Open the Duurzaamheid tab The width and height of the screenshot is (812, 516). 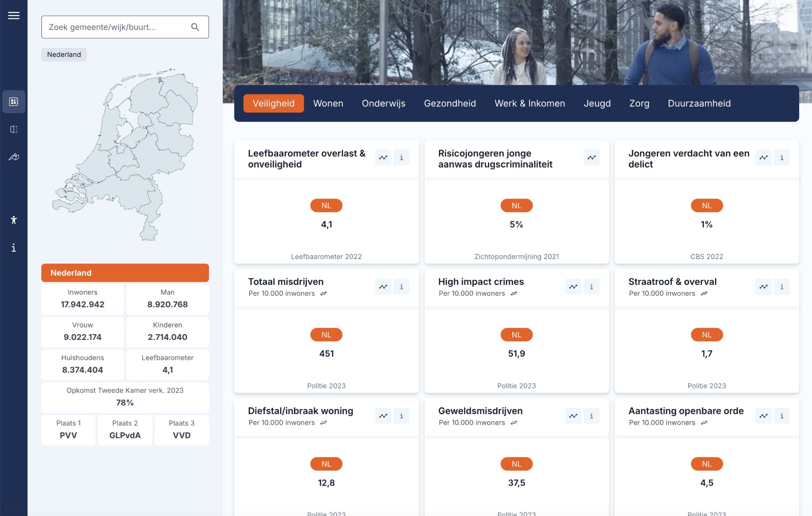click(699, 103)
